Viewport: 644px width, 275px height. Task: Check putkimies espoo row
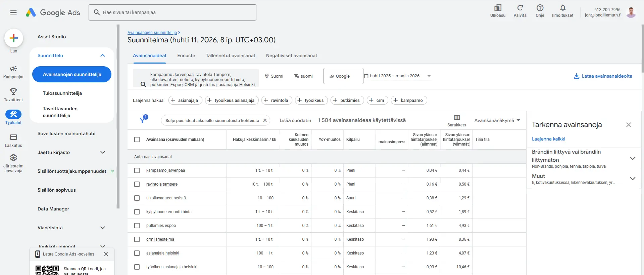pyautogui.click(x=137, y=226)
